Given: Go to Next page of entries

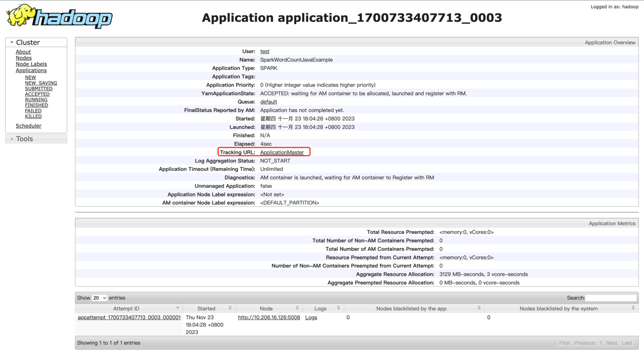Looking at the screenshot, I should (611, 343).
